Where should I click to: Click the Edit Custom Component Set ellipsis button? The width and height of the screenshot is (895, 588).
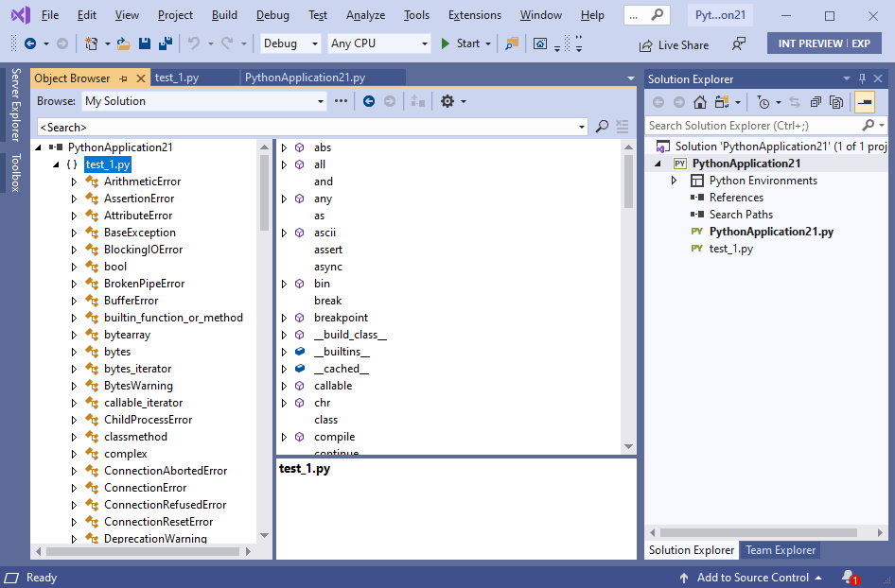(341, 101)
